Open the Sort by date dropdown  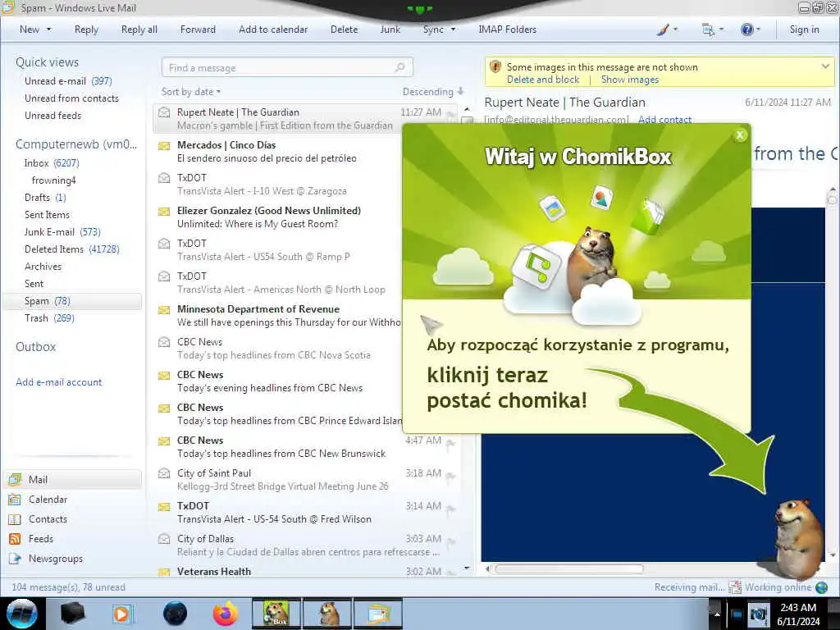(x=190, y=92)
